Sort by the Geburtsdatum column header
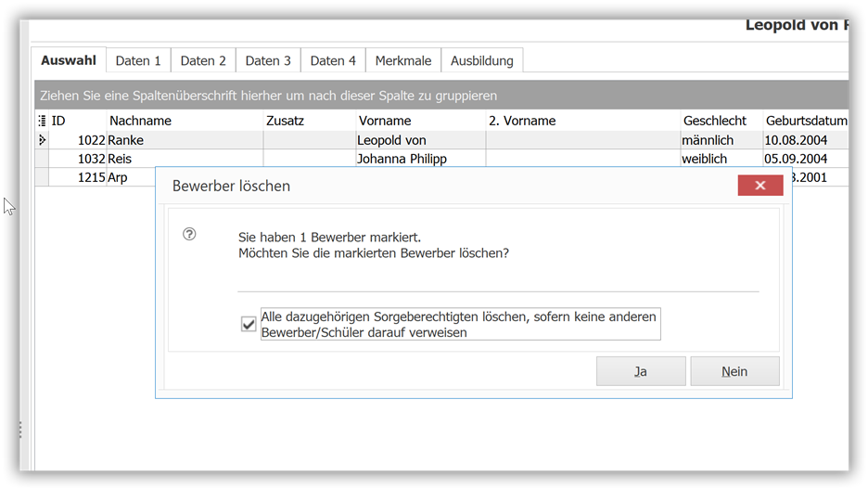868x490 pixels. [x=806, y=121]
